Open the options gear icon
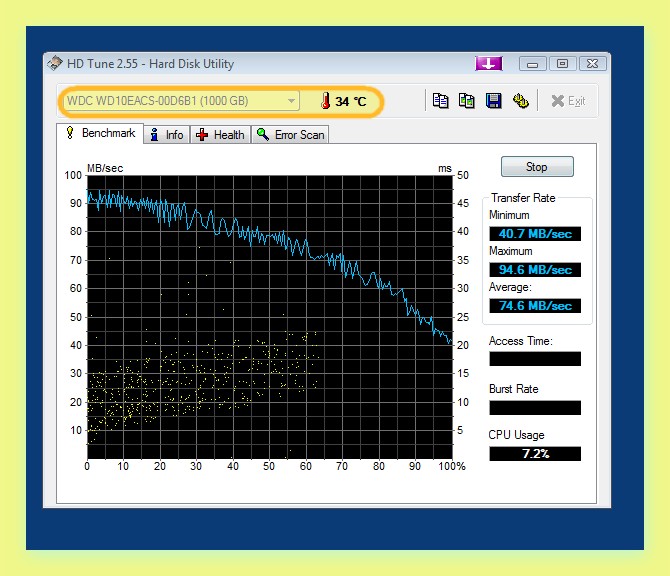 [x=520, y=101]
